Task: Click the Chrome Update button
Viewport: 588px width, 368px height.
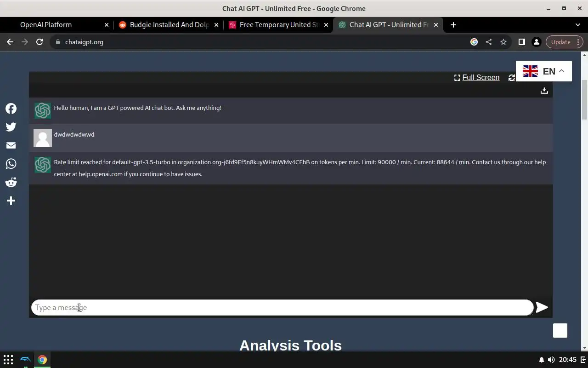Action: tap(565, 42)
